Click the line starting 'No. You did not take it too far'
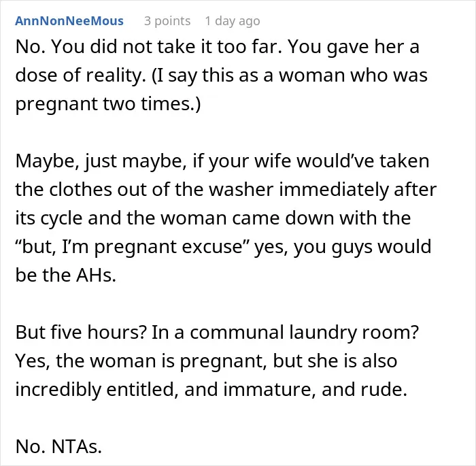Screen dimensions: 476x466 (218, 47)
